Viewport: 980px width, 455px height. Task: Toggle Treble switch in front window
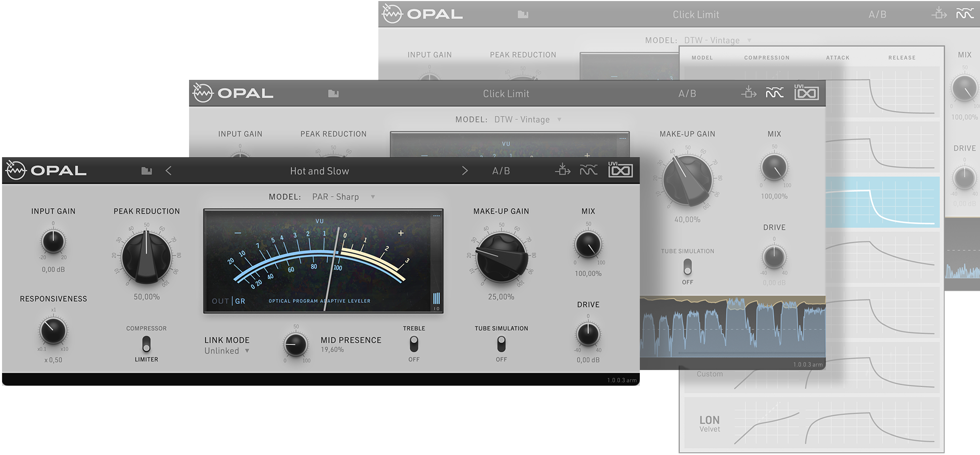[x=414, y=344]
